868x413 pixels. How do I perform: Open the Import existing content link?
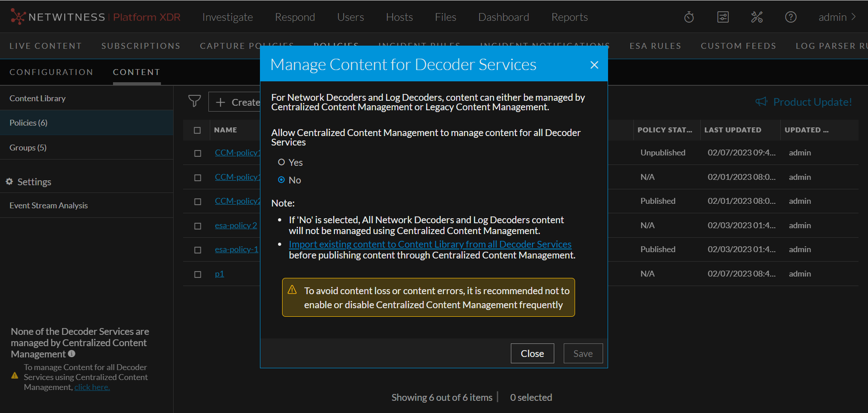point(430,244)
